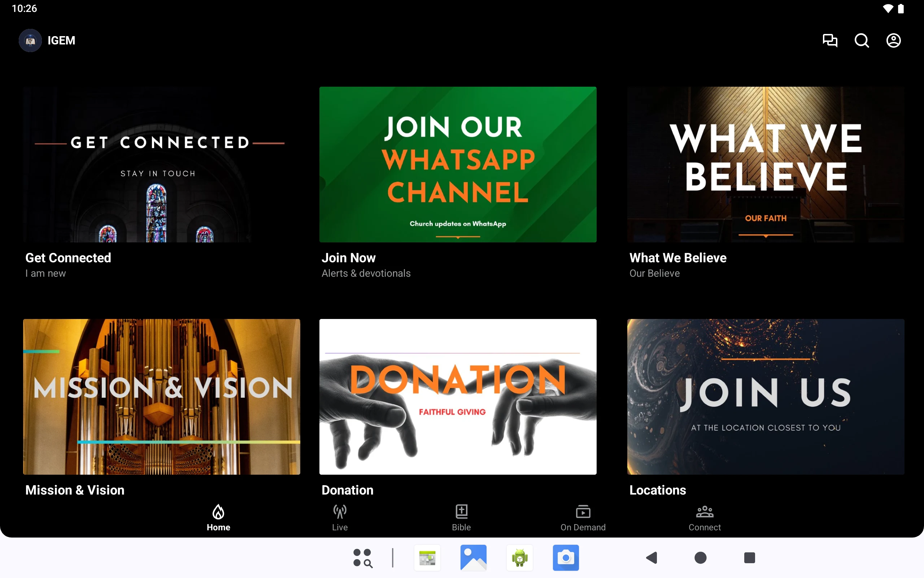Launch the green Android robot app
Screen dimensions: 924x578
(520, 558)
